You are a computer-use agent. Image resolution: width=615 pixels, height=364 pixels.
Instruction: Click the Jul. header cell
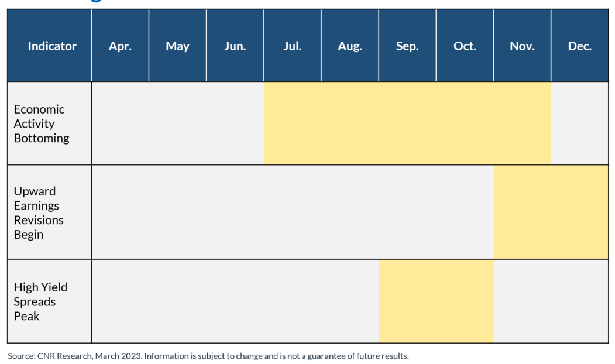(293, 46)
